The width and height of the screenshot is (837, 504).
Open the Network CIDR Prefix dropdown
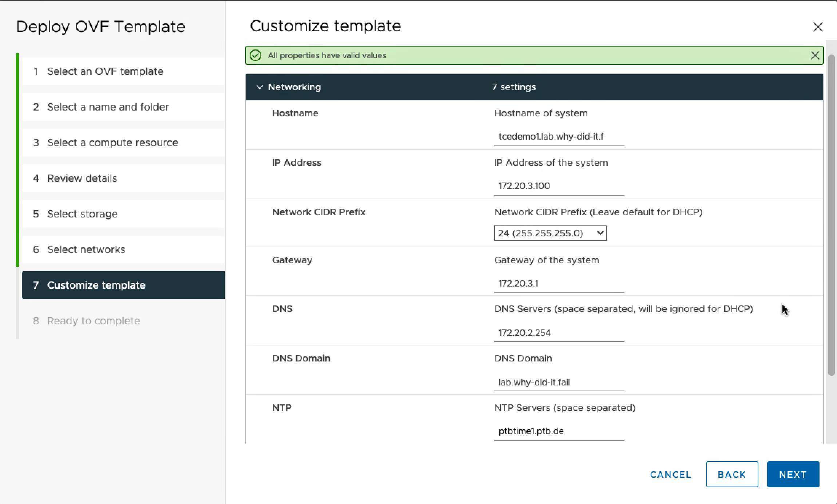coord(550,233)
